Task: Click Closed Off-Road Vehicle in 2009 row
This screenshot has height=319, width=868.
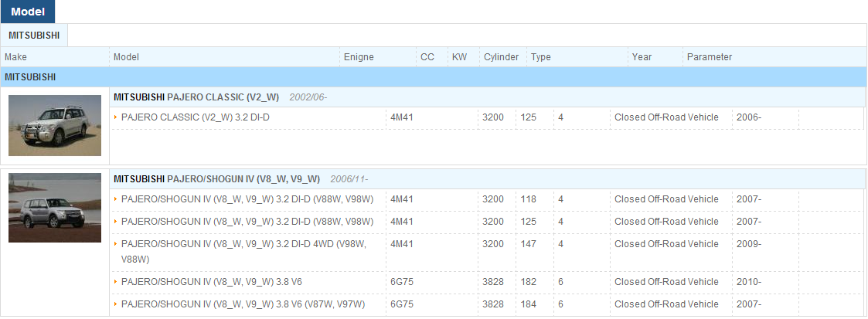Action: point(666,244)
